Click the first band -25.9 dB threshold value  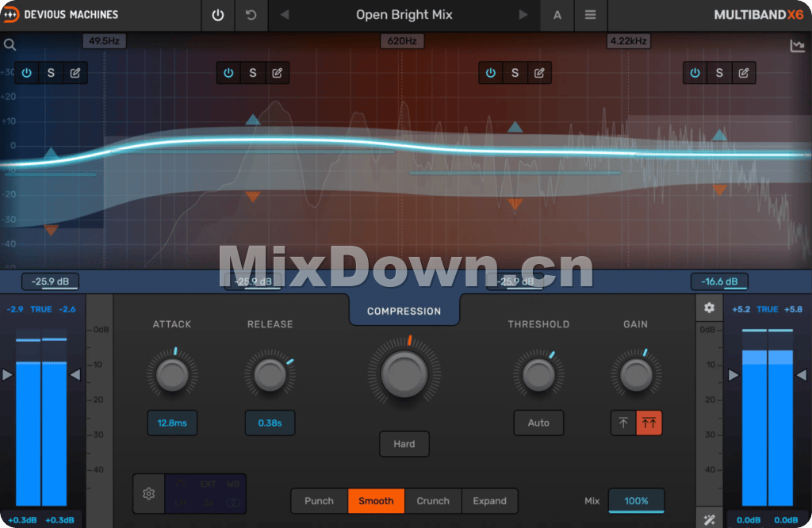[50, 281]
